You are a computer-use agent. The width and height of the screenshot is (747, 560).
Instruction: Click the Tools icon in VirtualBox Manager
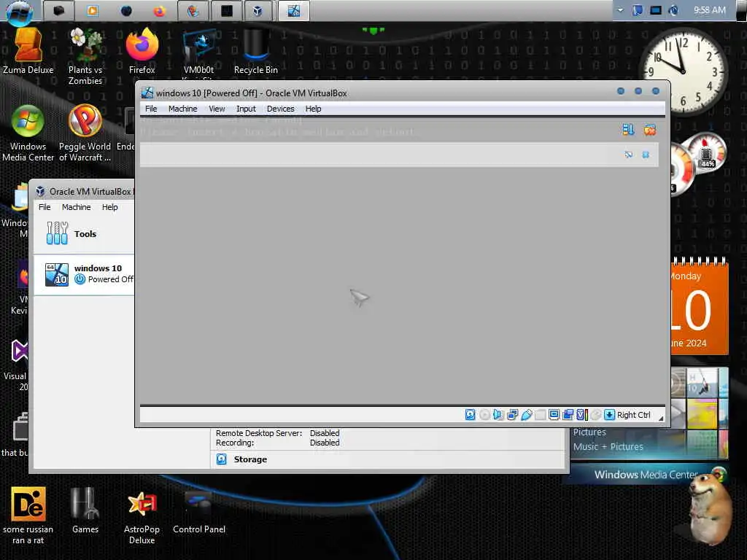(57, 233)
